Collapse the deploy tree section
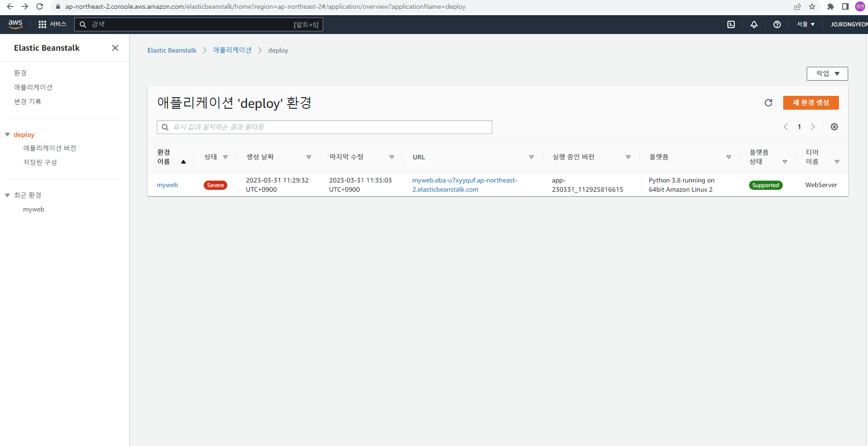 coord(7,135)
